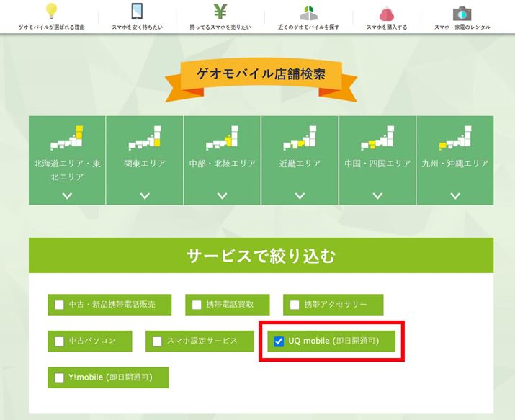Select the 中国・四国エリア label
Viewport: 515px width, 420px height.
click(x=377, y=164)
